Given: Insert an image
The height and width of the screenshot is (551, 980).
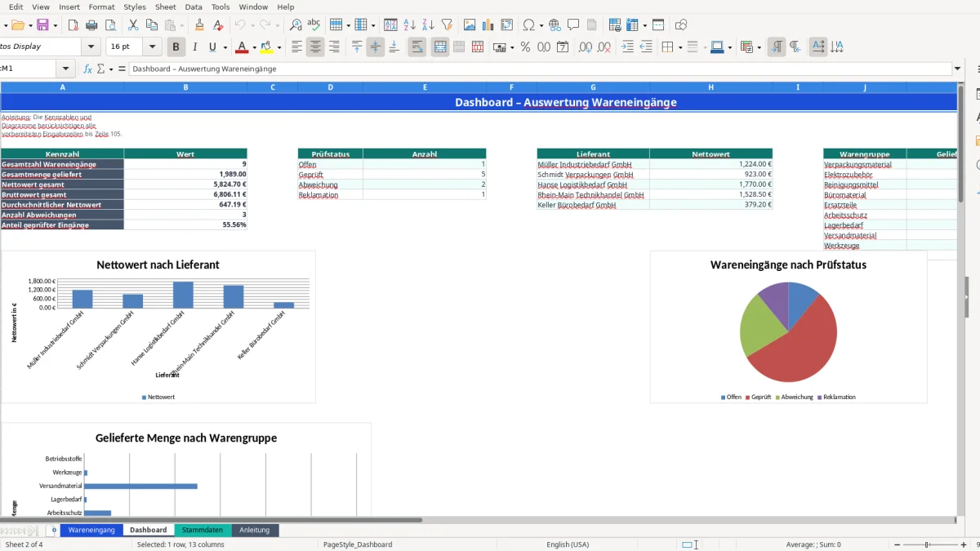Looking at the screenshot, I should (x=470, y=25).
